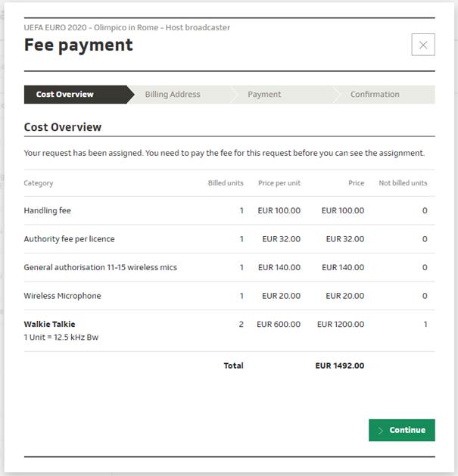Close the Fee payment dialog
458x476 pixels.
coord(422,45)
